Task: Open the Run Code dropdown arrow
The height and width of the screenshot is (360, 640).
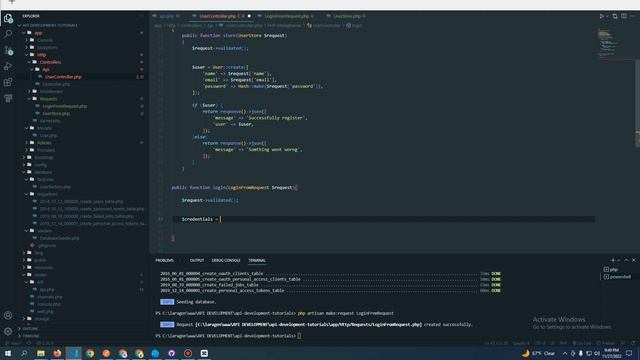Action: point(607,16)
